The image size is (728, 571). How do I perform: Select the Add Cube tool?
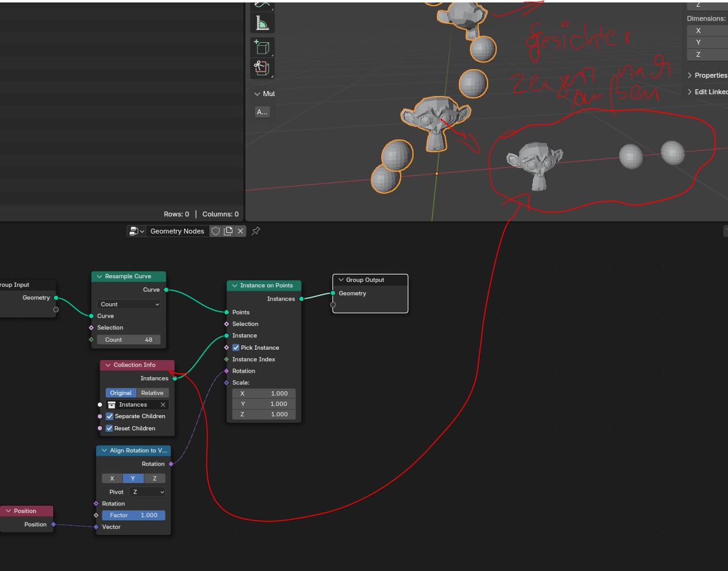point(262,47)
